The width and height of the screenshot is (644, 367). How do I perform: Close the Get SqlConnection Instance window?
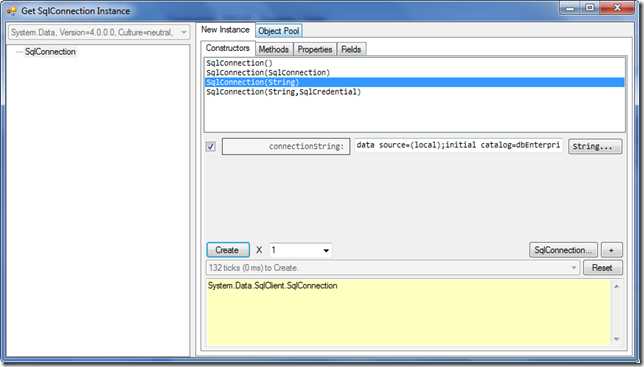pos(617,8)
